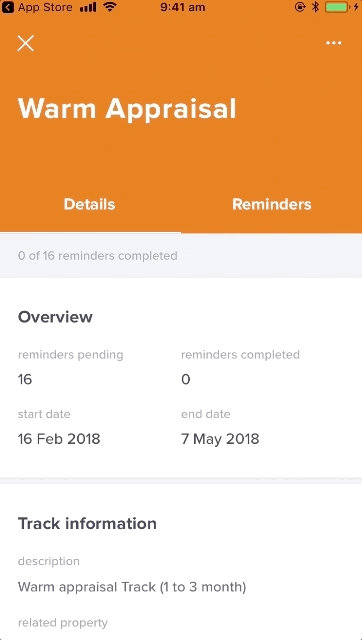Tap the Overview section heading
Image resolution: width=362 pixels, height=640 pixels.
(55, 317)
